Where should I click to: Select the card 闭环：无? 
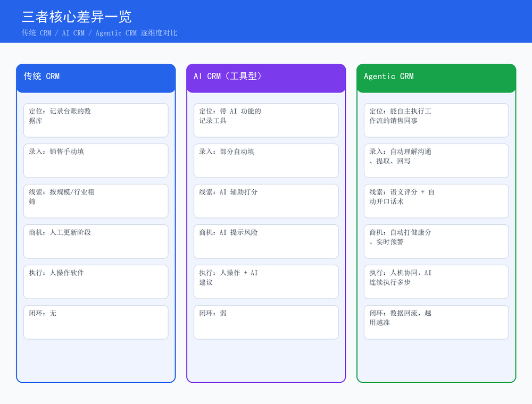96,322
